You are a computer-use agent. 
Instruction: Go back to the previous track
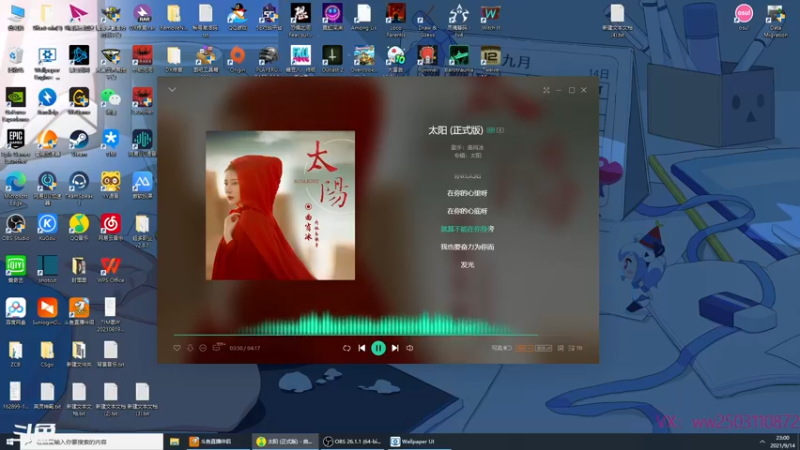(362, 348)
